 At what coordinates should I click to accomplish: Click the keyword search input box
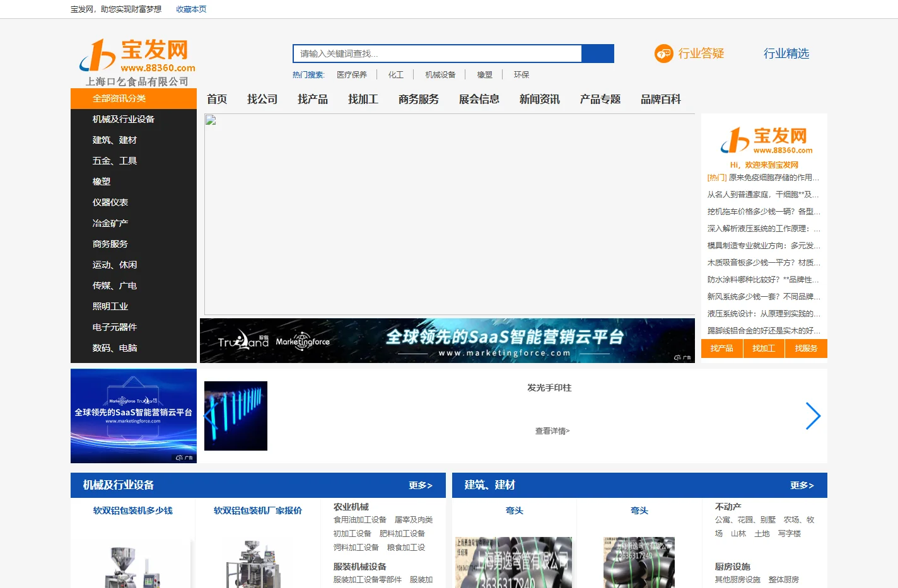tap(438, 54)
